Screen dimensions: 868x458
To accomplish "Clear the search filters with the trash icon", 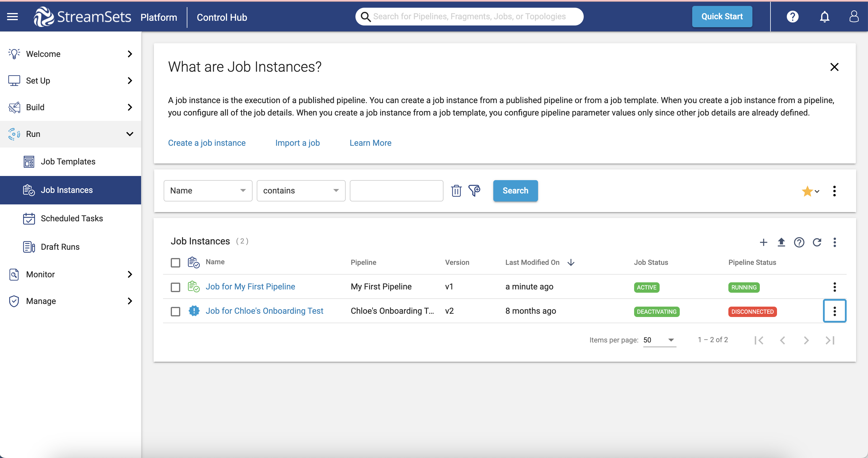I will tap(456, 190).
